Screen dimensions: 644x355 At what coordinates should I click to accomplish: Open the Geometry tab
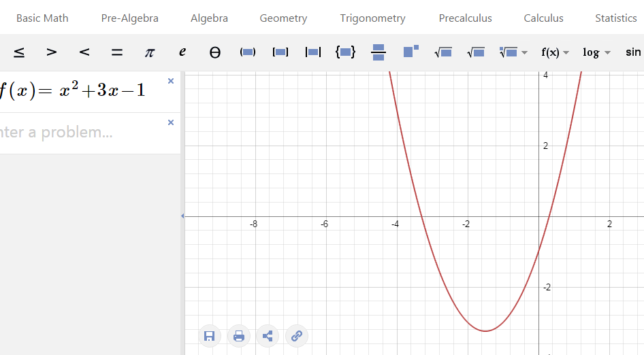pyautogui.click(x=283, y=18)
